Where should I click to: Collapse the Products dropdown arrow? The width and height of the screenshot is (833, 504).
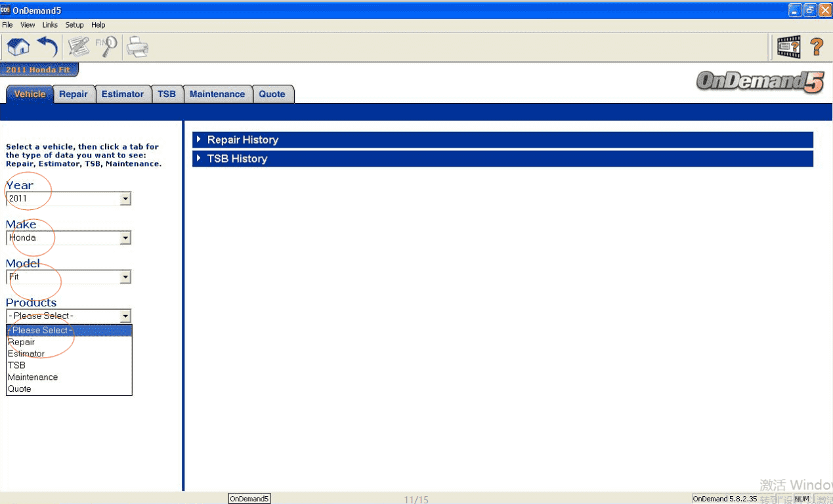[x=125, y=316]
